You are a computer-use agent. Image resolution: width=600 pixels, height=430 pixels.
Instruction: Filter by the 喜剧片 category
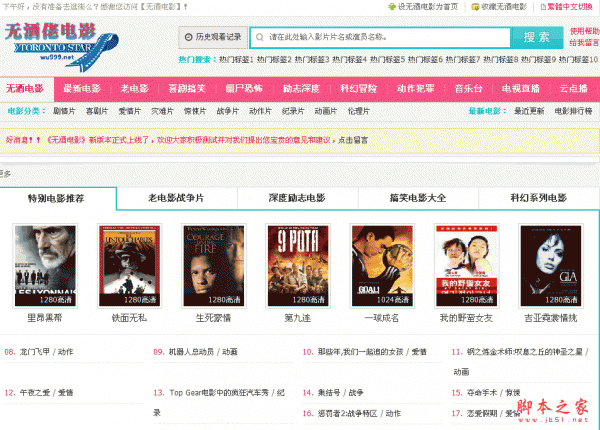97,111
